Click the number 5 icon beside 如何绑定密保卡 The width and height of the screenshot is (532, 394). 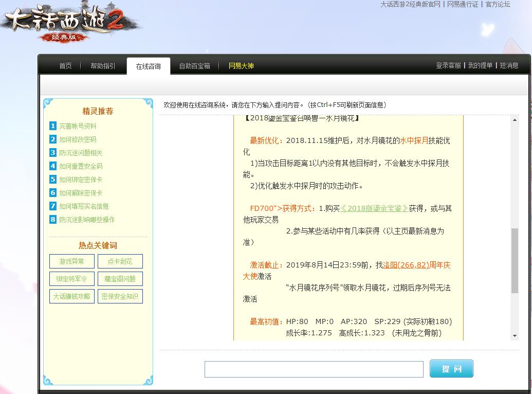click(x=53, y=180)
